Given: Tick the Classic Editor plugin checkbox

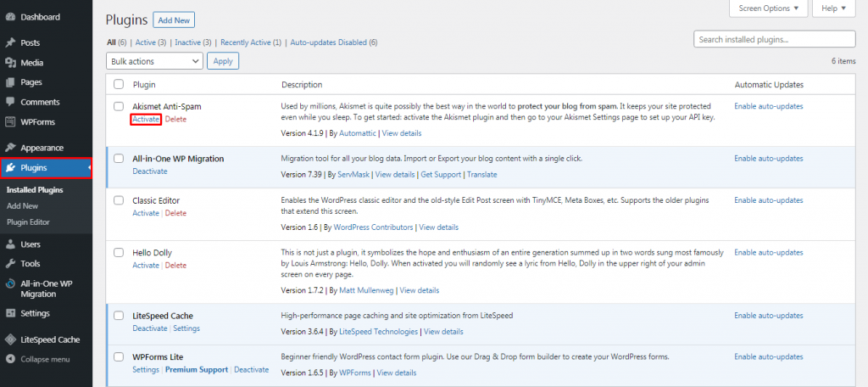Looking at the screenshot, I should click(x=119, y=200).
